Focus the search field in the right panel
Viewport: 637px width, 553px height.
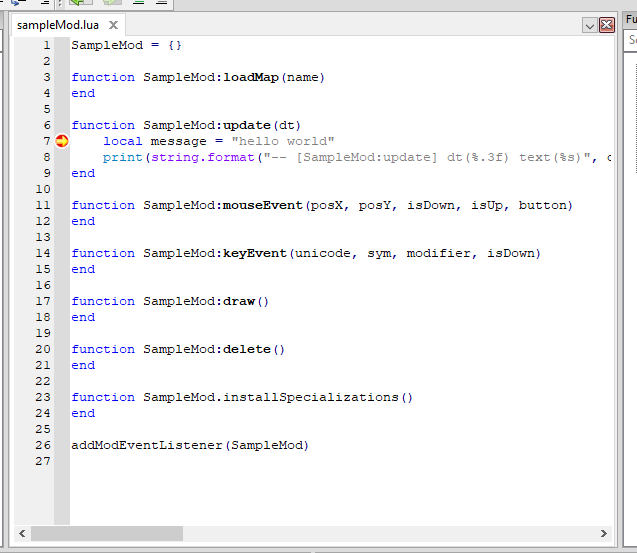(x=631, y=40)
